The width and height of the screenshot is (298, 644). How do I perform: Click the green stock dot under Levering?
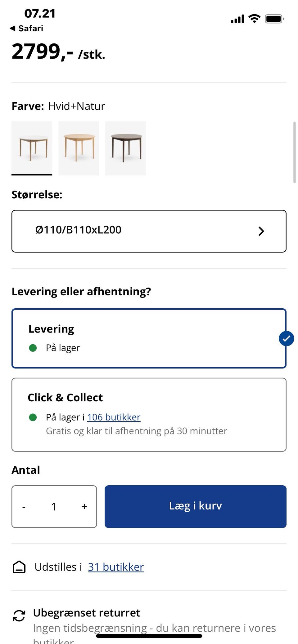click(x=33, y=348)
